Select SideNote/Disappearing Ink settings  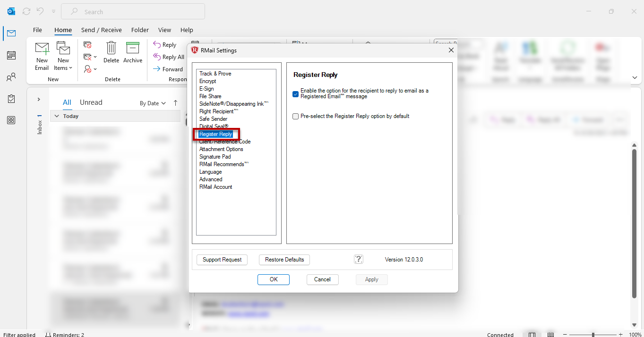coord(234,104)
